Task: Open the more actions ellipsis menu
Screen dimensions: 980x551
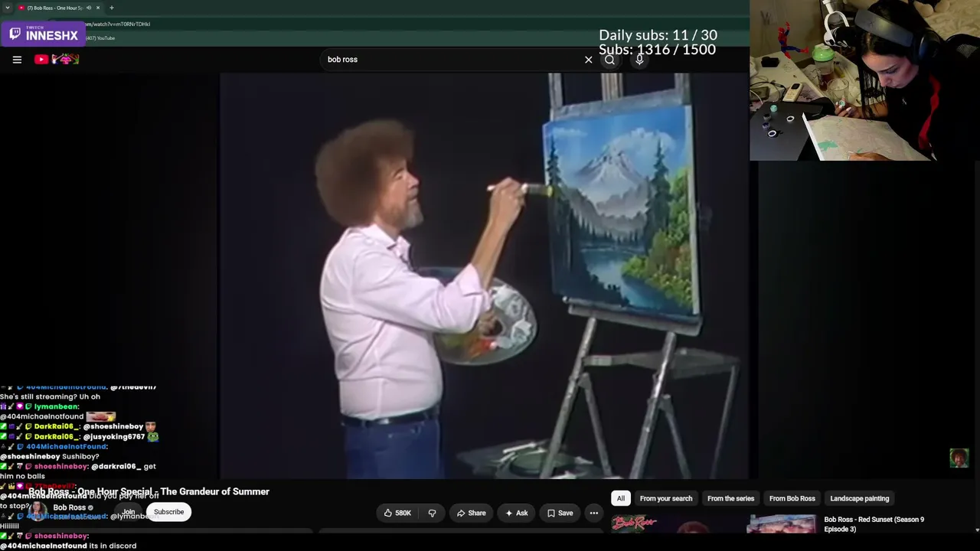Action: click(x=593, y=513)
